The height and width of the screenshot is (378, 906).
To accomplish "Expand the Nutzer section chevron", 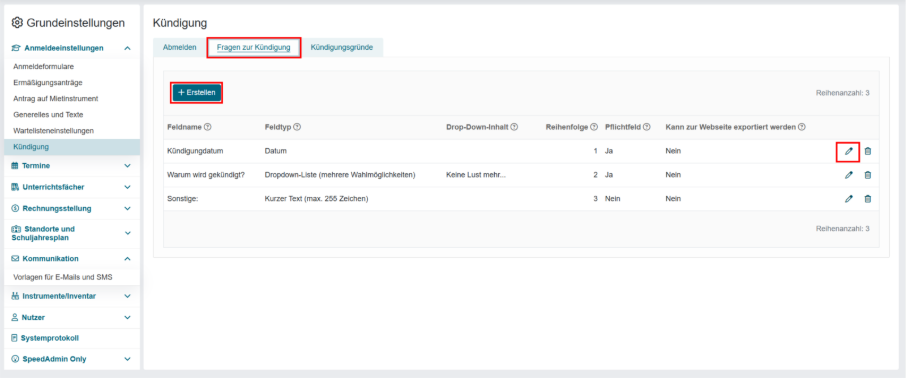I will coord(128,317).
